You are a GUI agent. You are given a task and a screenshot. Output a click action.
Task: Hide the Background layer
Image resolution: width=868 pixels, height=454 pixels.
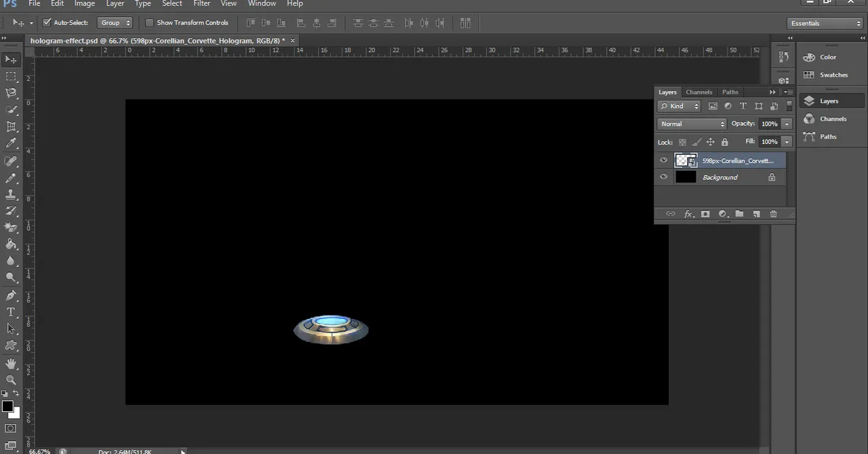click(x=664, y=177)
